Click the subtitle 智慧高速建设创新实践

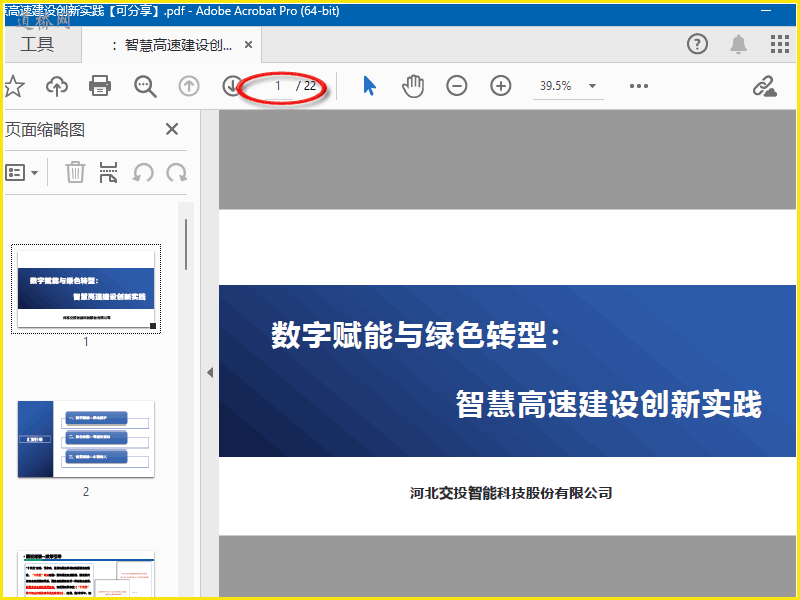[608, 404]
